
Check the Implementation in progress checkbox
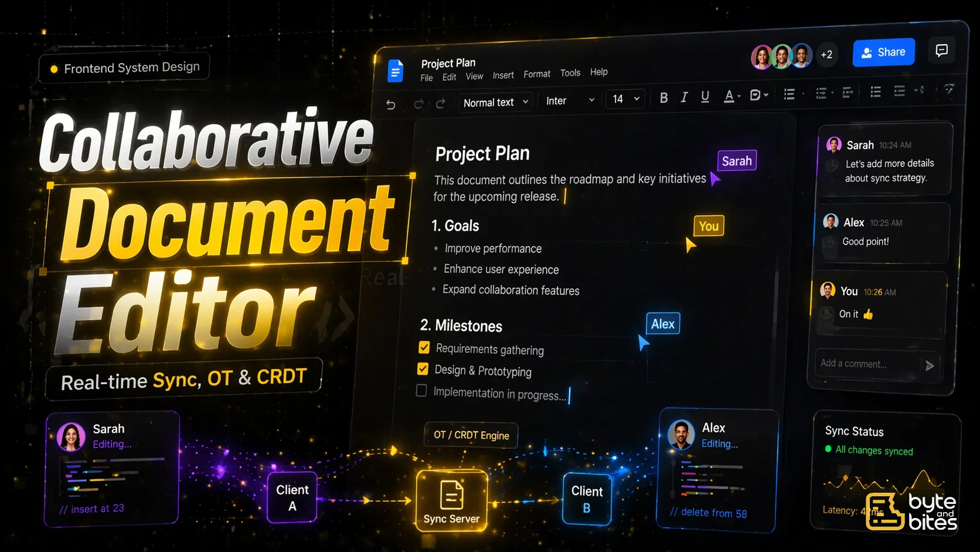[421, 390]
